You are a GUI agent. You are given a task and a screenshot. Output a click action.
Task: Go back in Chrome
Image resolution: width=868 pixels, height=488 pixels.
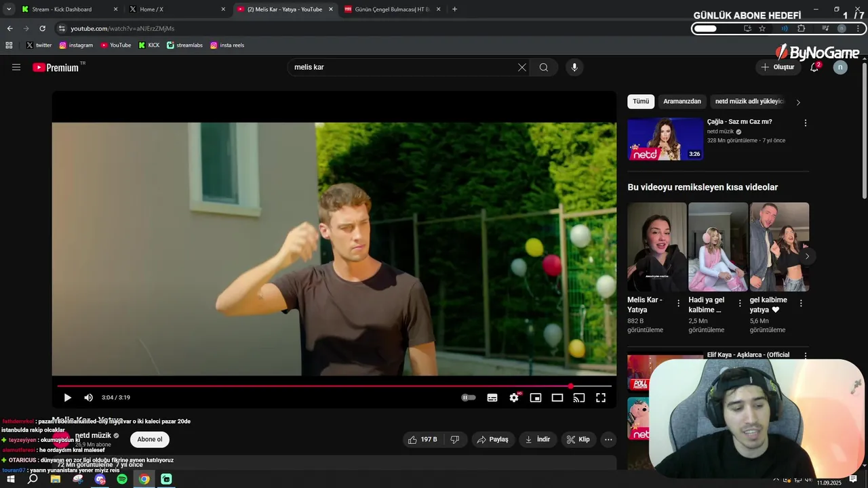click(x=9, y=28)
